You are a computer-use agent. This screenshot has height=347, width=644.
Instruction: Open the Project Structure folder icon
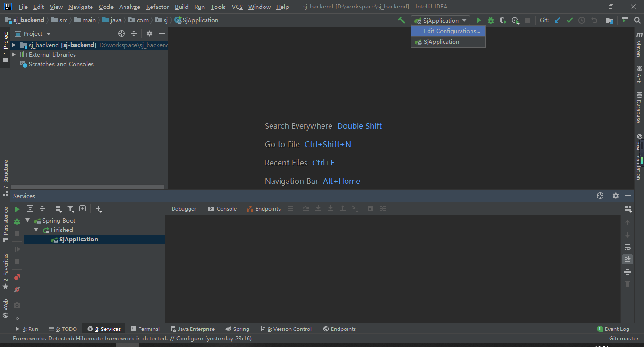tap(610, 20)
